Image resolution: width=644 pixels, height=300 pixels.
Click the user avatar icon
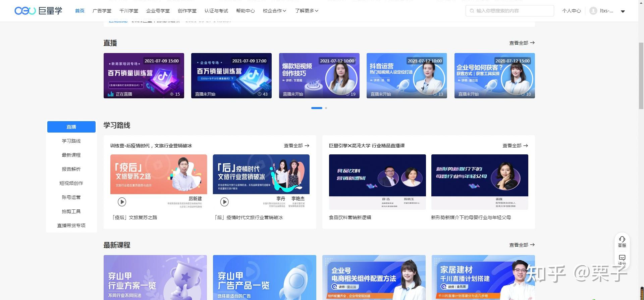click(x=593, y=11)
